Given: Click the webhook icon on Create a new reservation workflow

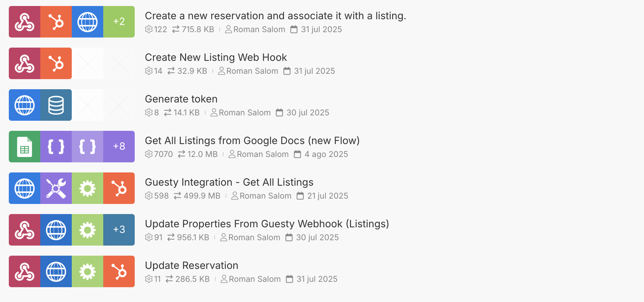Looking at the screenshot, I should click(25, 22).
